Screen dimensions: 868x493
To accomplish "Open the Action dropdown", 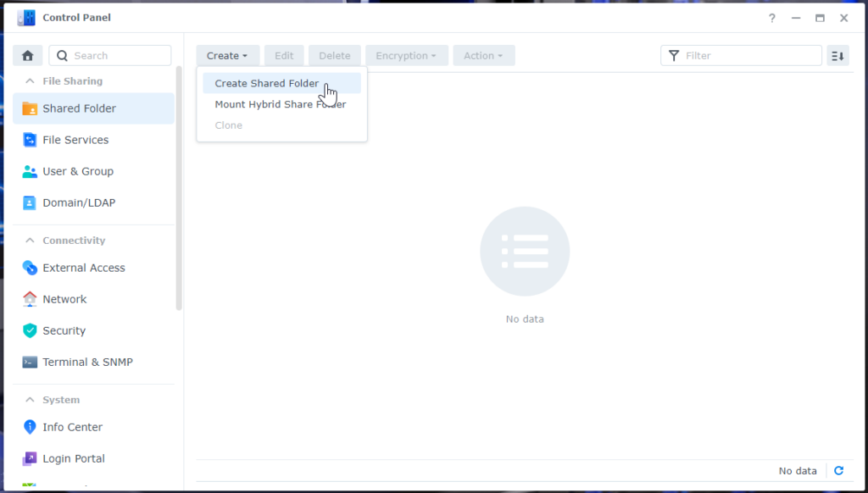I will (x=483, y=55).
